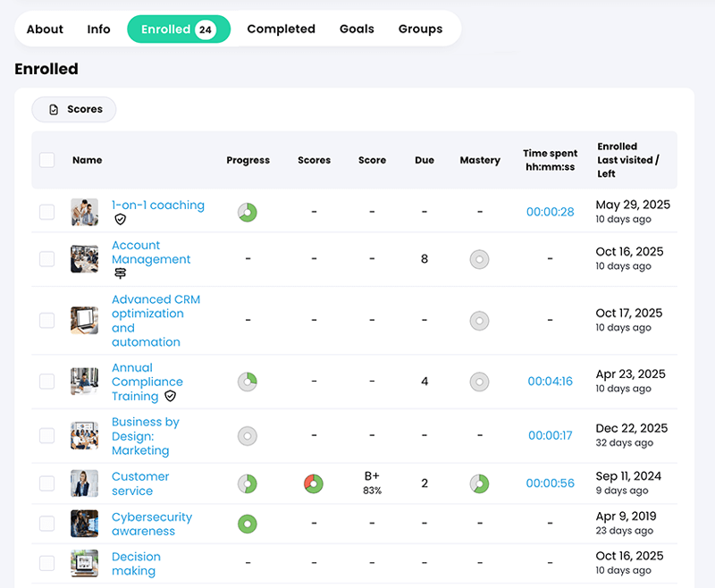Click the progress circle for Business by Design: Marketing
Screen dimensions: 715x588
(x=248, y=435)
